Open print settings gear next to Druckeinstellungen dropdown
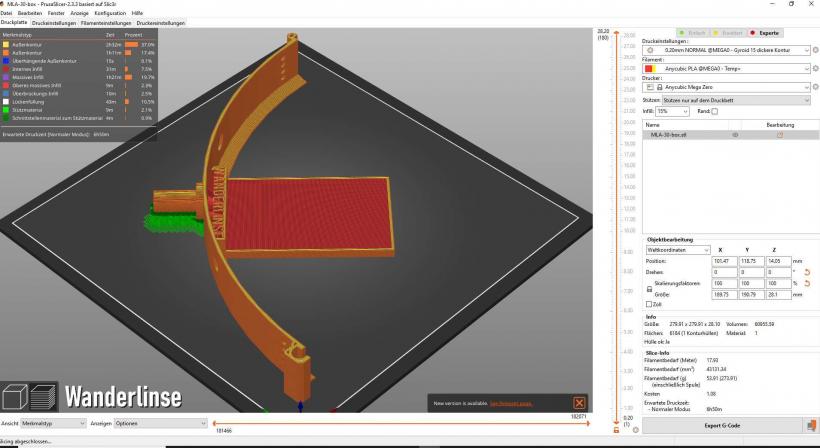The height and width of the screenshot is (448, 820). click(x=815, y=50)
